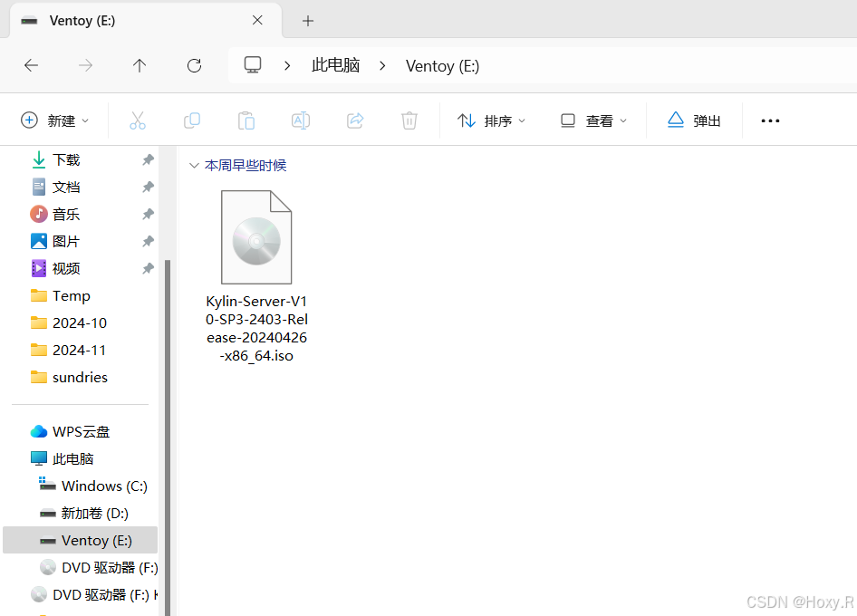Collapse the 本周早些时候 group

pos(195,165)
